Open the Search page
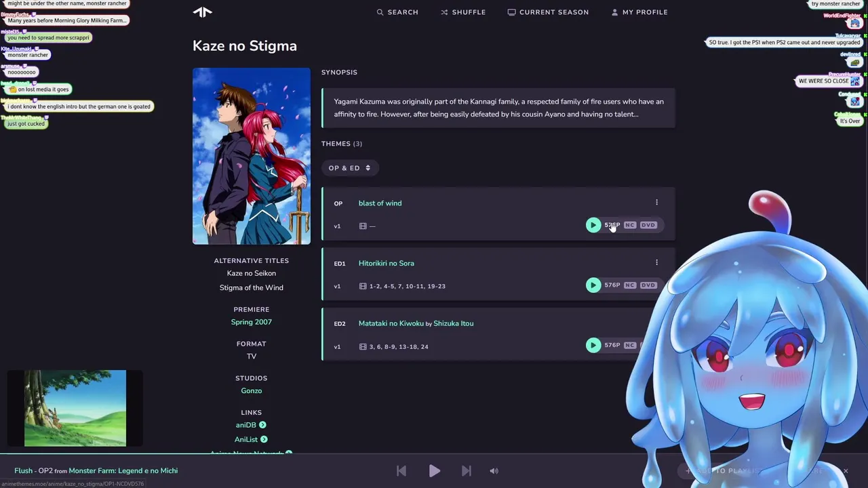 pyautogui.click(x=397, y=12)
